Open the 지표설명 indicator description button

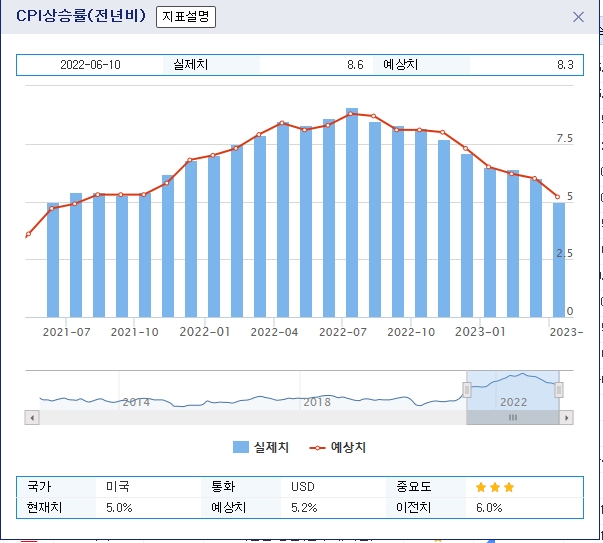tap(186, 17)
